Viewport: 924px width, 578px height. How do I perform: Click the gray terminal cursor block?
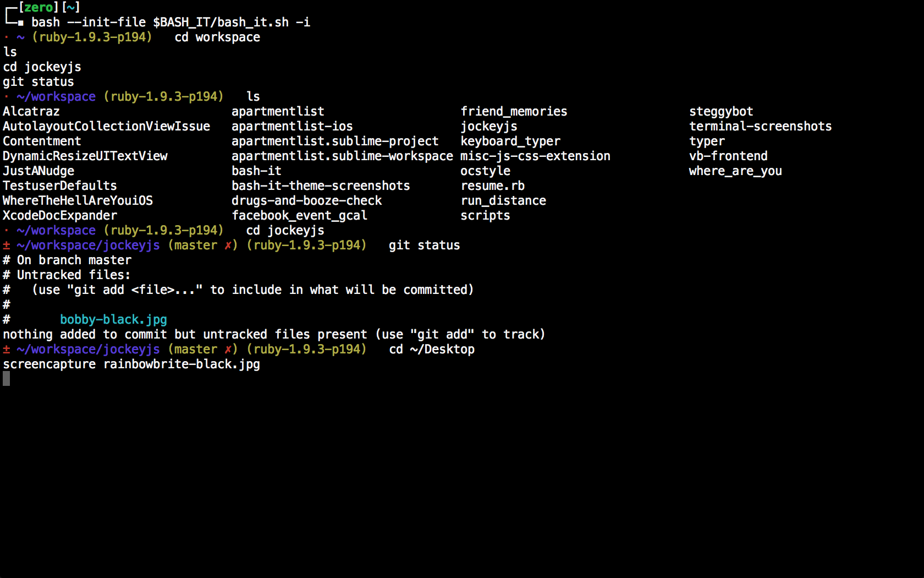pos(6,379)
